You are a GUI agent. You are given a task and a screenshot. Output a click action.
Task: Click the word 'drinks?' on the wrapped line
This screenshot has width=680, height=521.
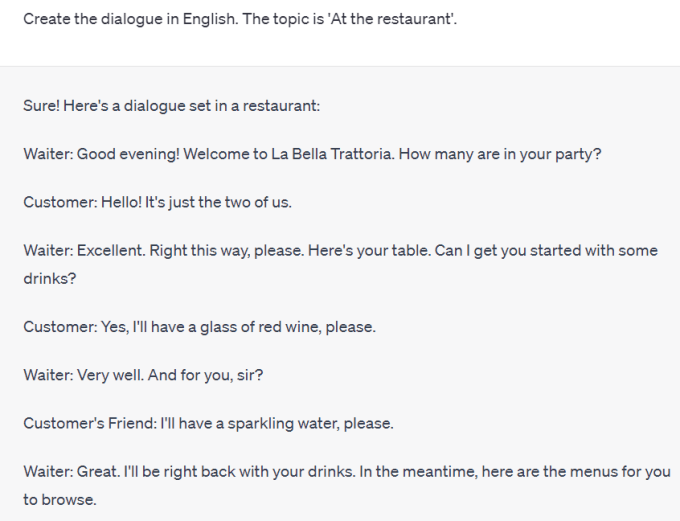coord(50,279)
